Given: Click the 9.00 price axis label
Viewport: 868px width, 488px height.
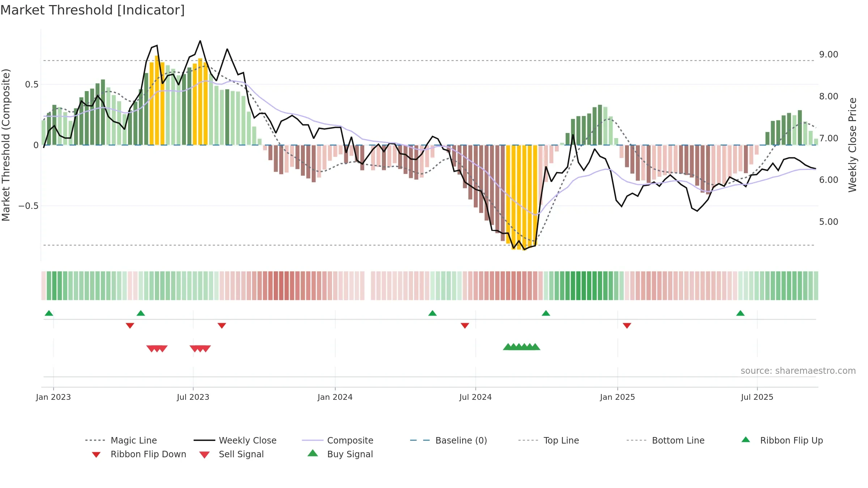Looking at the screenshot, I should 829,55.
